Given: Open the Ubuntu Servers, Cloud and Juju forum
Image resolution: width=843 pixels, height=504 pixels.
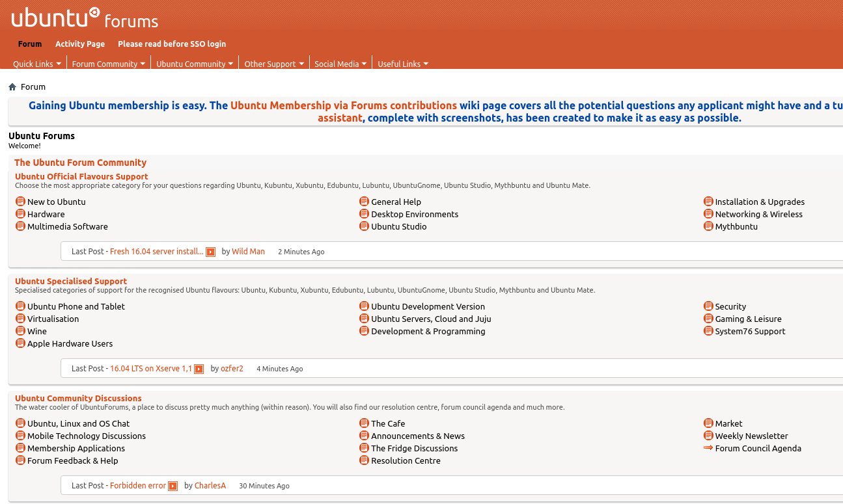Looking at the screenshot, I should pos(431,319).
